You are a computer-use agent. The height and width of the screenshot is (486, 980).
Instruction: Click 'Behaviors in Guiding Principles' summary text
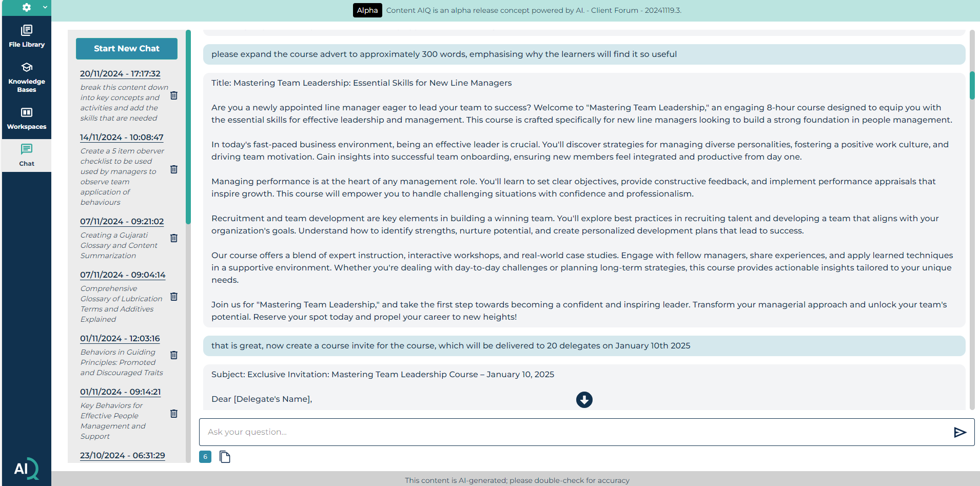point(122,362)
